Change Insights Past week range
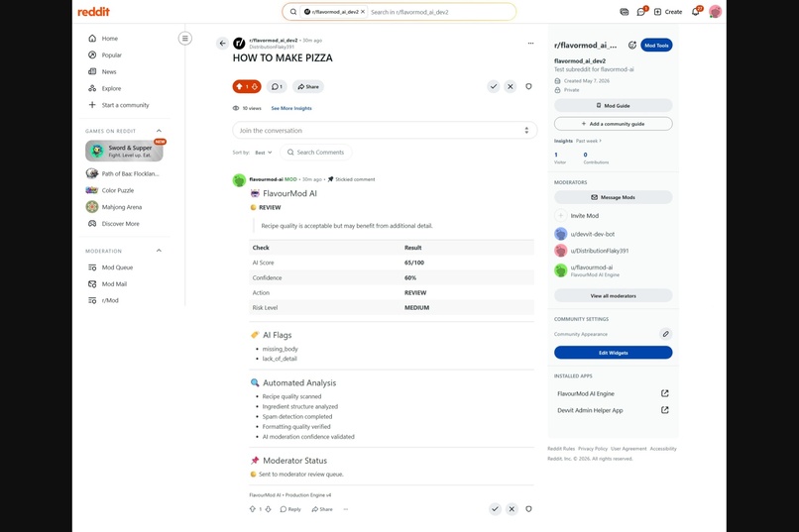This screenshot has height=532, width=799. point(589,141)
